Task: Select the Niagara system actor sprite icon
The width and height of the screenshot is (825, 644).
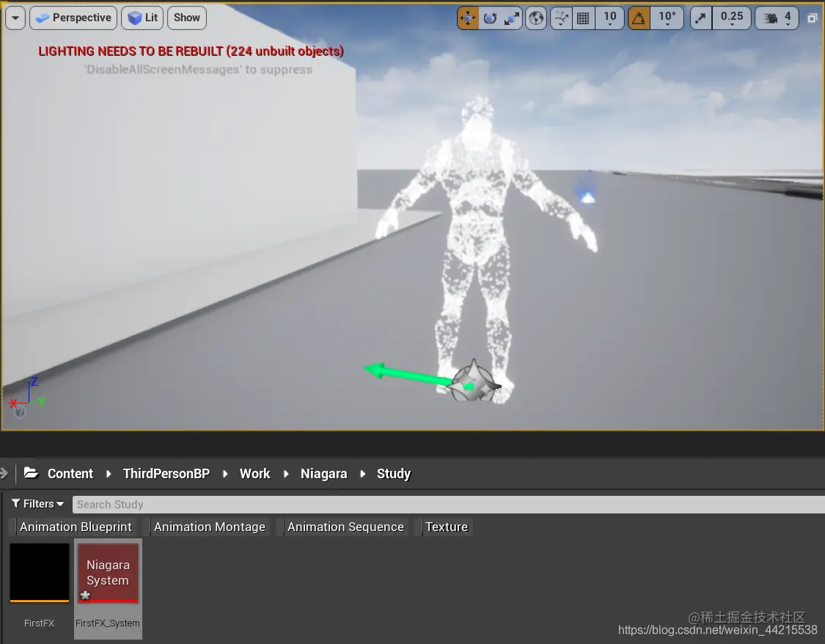Action: (x=474, y=382)
